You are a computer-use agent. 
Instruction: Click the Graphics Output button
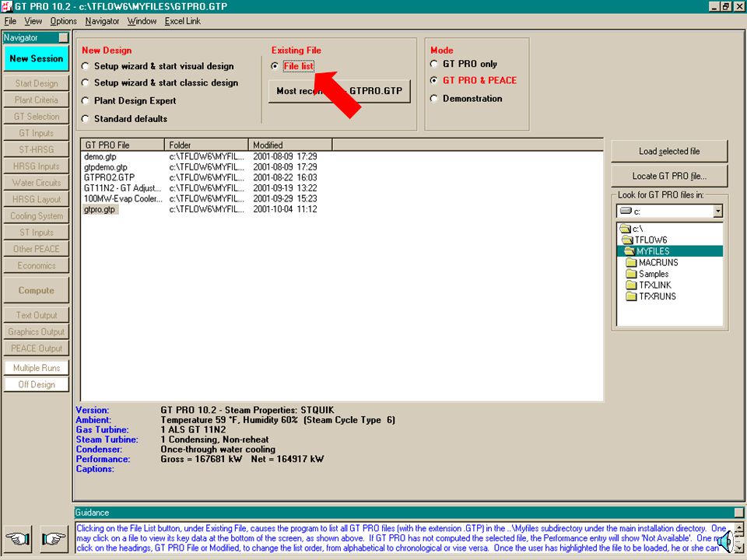(x=37, y=332)
